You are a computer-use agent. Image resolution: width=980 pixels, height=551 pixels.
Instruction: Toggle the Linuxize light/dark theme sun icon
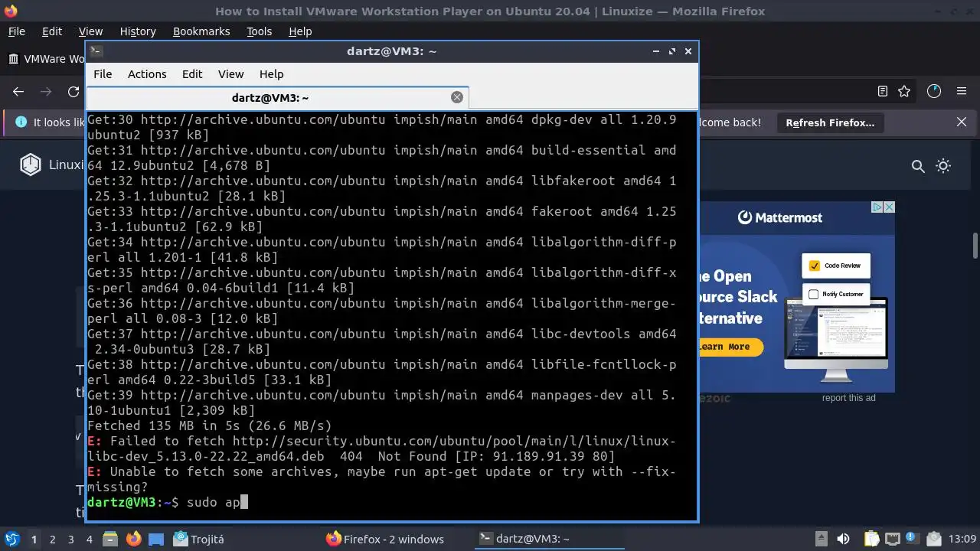(x=943, y=165)
